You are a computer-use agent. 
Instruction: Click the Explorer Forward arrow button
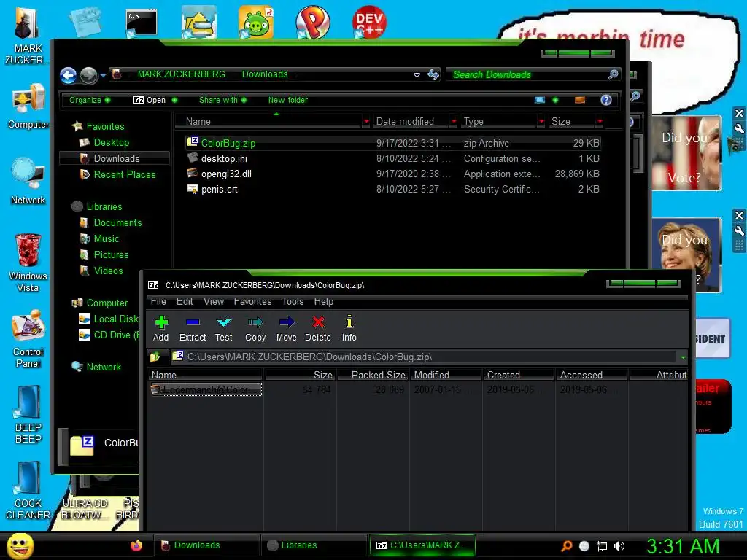coord(88,75)
